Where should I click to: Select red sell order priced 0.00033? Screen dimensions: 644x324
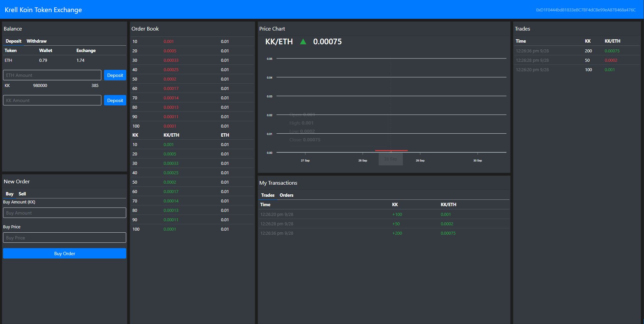point(171,60)
